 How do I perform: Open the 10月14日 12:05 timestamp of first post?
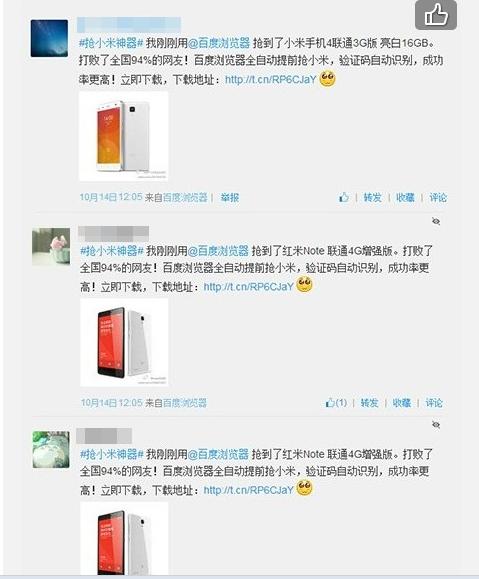click(x=111, y=197)
